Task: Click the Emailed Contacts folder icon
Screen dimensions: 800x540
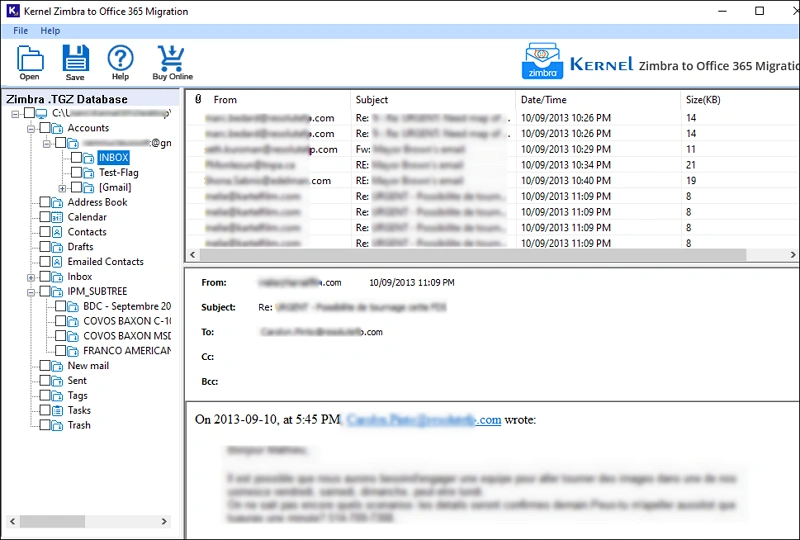Action: pyautogui.click(x=57, y=261)
